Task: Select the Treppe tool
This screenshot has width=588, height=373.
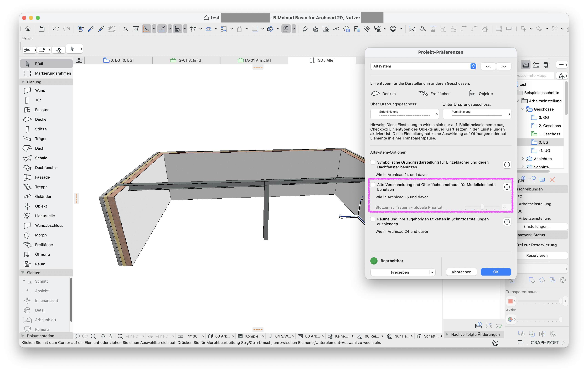Action: tap(46, 187)
